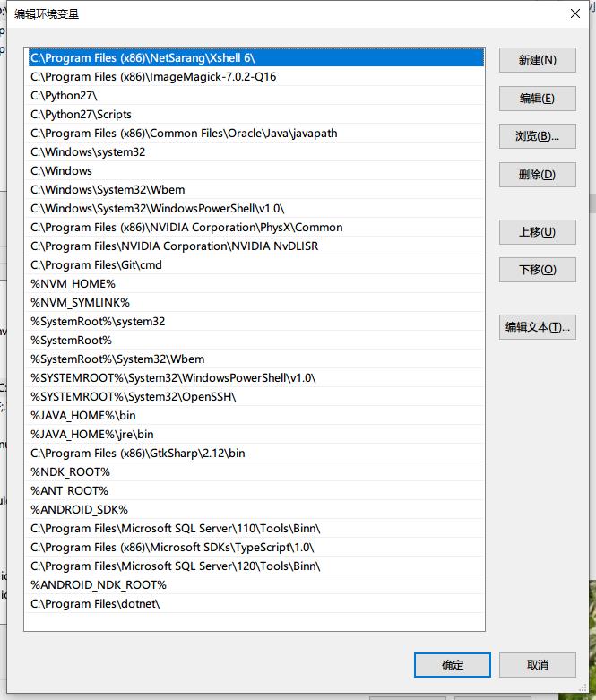Select the %NVM_HOME% entry
596x700 pixels.
click(255, 284)
